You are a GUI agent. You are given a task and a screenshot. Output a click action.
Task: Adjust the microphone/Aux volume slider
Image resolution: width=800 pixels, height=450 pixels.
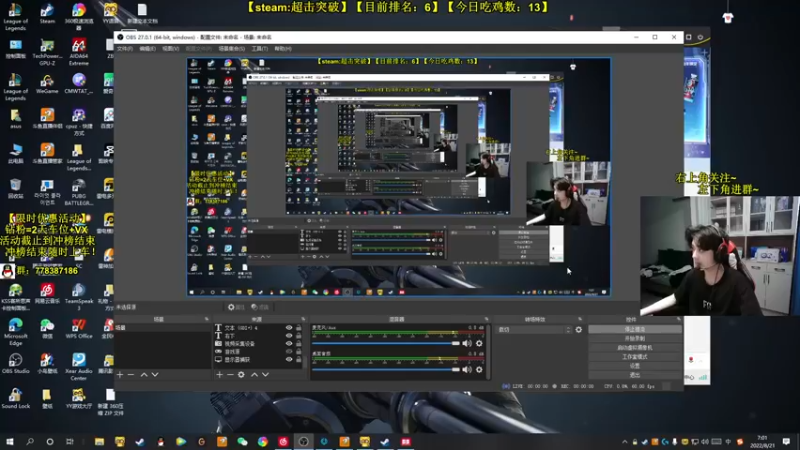coord(386,343)
